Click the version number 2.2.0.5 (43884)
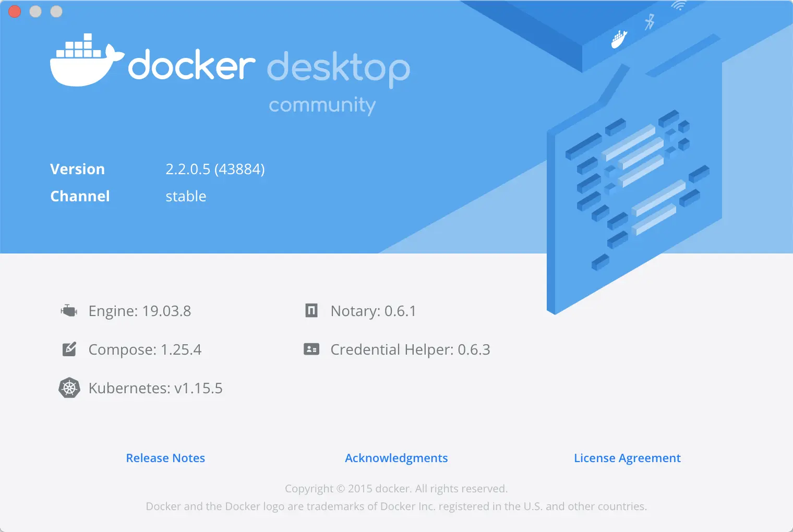 [x=215, y=169]
